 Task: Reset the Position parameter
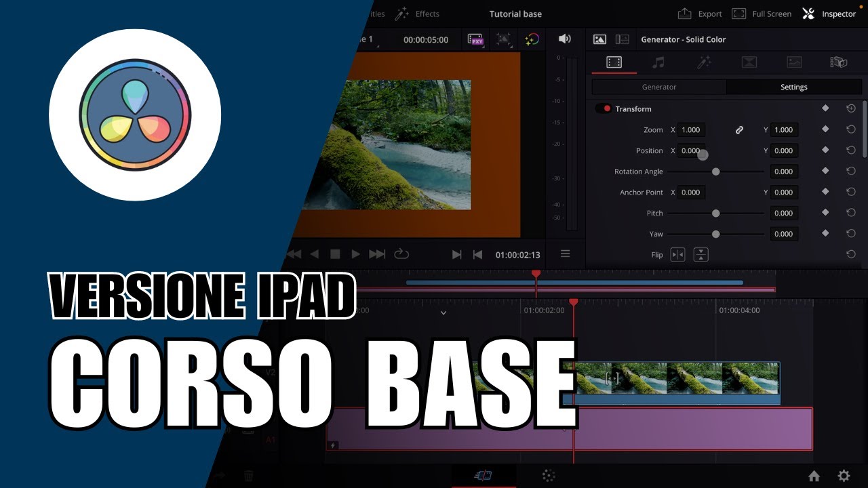pos(850,150)
